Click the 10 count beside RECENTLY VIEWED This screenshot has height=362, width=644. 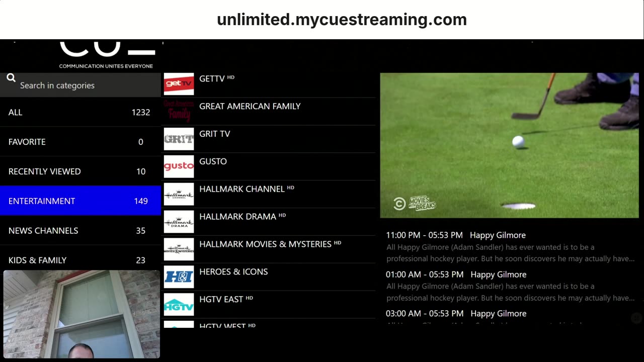(x=141, y=171)
